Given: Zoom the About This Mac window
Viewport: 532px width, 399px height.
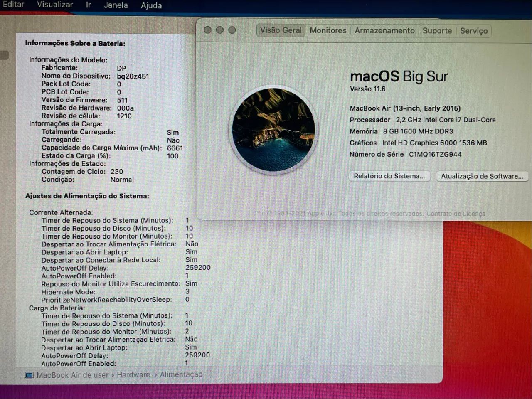Looking at the screenshot, I should click(x=232, y=30).
